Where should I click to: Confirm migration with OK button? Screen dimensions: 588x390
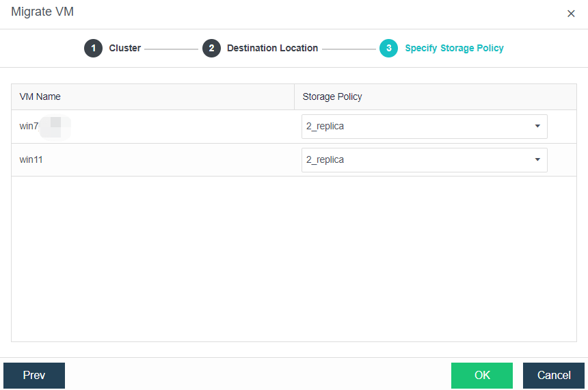482,376
